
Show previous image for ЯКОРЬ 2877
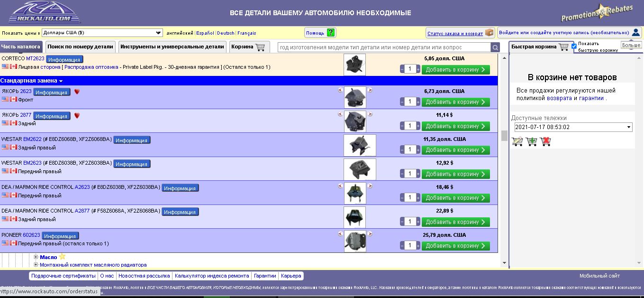coord(340,114)
